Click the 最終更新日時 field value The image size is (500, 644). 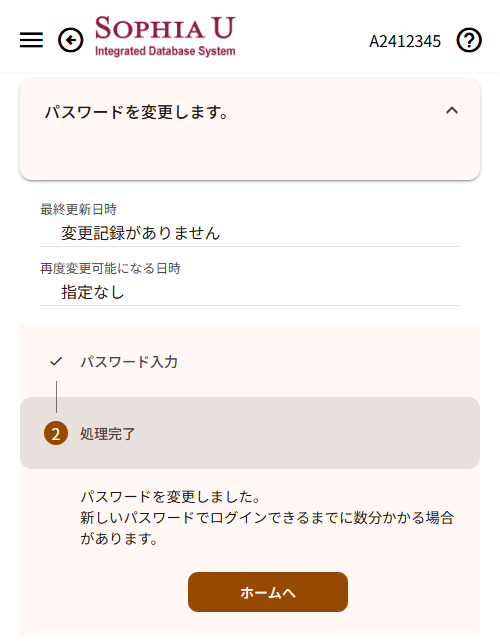[141, 233]
